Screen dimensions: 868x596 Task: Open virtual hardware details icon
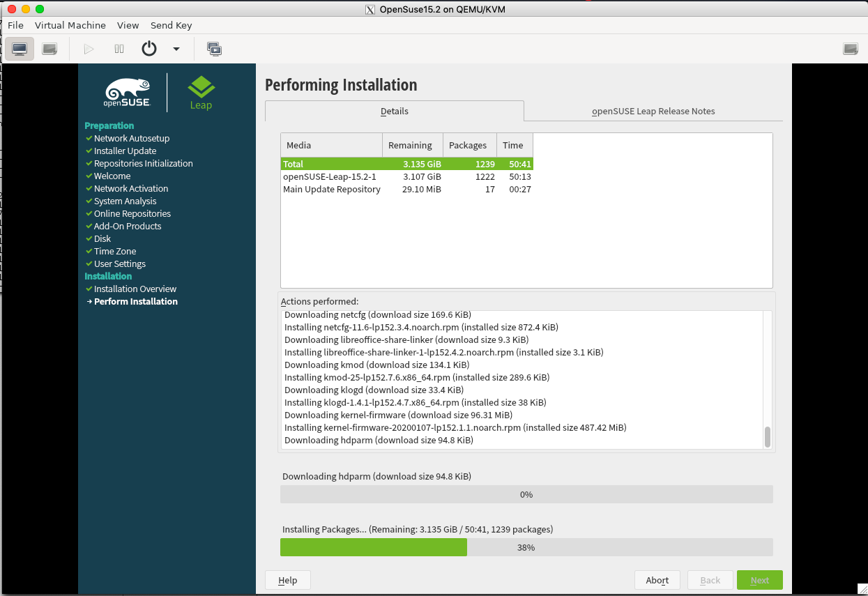click(50, 49)
